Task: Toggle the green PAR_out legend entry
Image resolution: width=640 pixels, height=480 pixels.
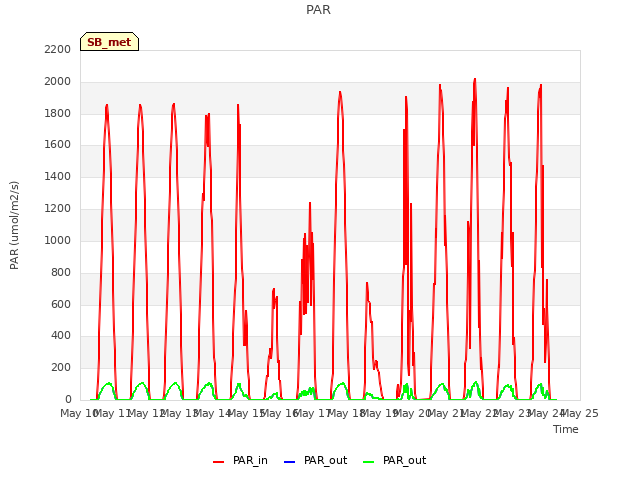Action: [x=394, y=461]
